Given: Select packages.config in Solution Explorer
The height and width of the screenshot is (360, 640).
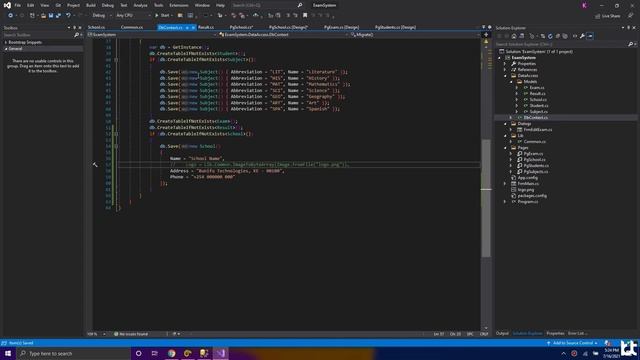Looking at the screenshot, I should (x=532, y=196).
